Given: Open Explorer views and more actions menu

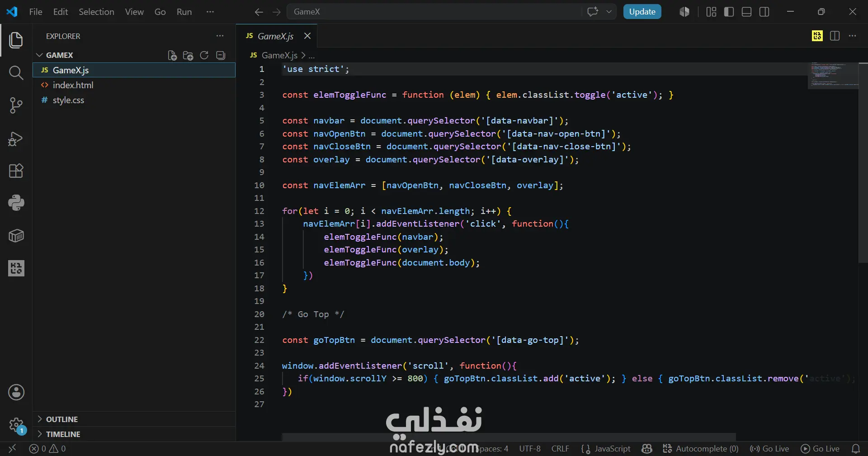Looking at the screenshot, I should [220, 36].
